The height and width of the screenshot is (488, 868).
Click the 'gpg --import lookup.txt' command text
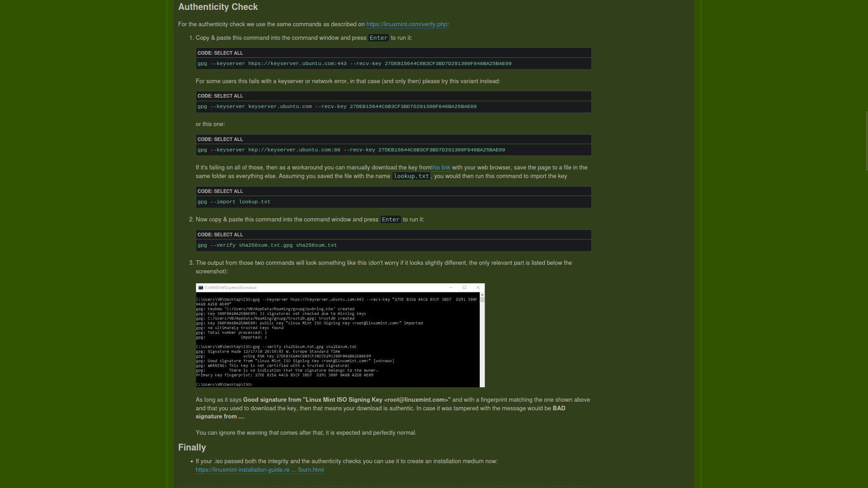tap(234, 202)
